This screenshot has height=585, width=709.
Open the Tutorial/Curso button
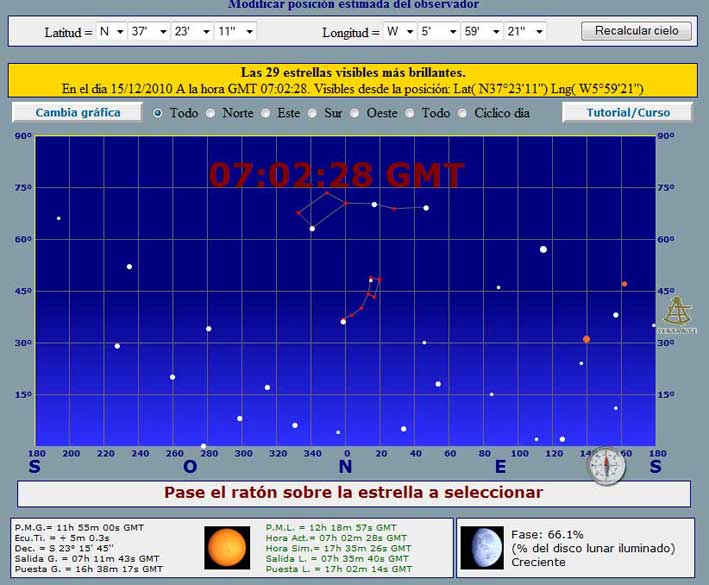pyautogui.click(x=628, y=112)
